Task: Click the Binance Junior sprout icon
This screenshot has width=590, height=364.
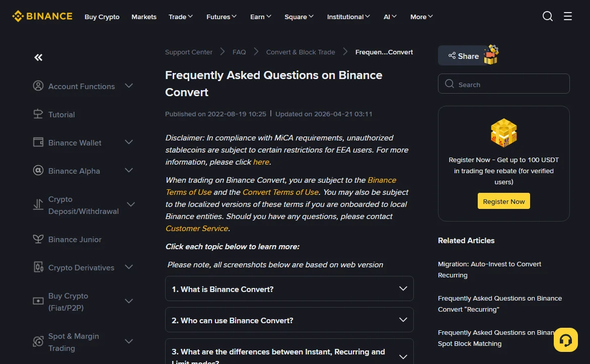Action: tap(38, 239)
